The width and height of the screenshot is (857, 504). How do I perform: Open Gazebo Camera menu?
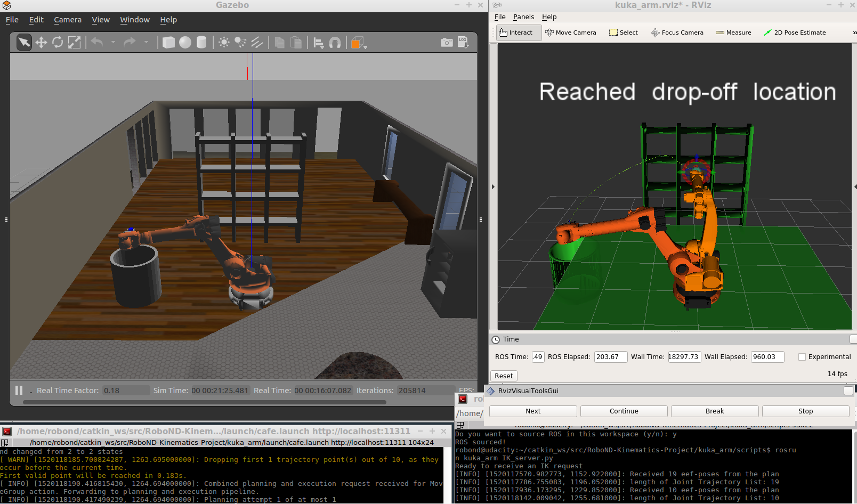[68, 20]
